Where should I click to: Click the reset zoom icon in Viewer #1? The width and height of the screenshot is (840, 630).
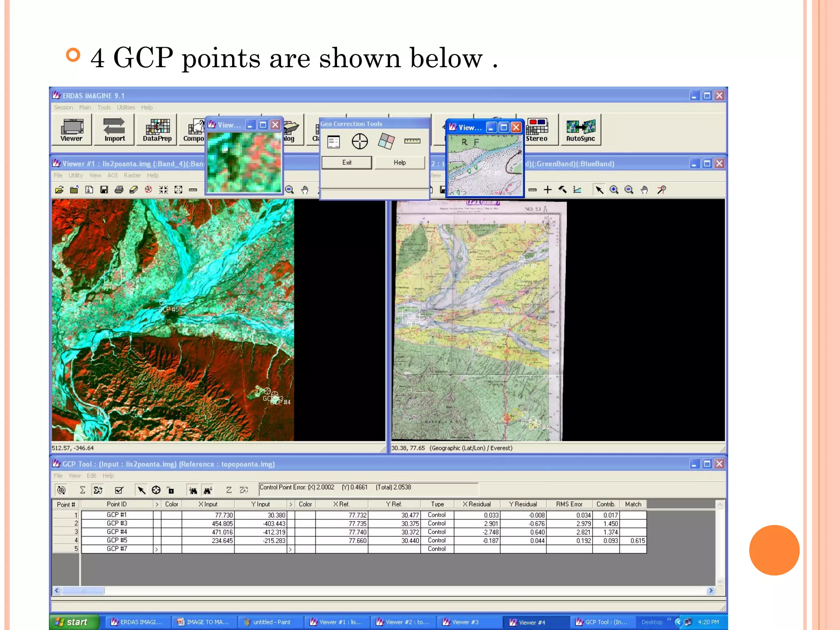tap(148, 189)
